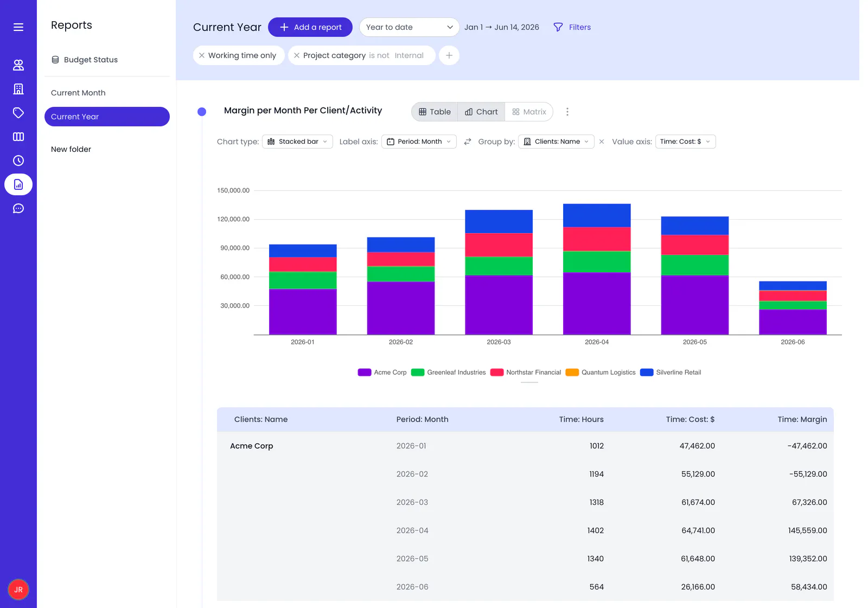Open the Label axis Period: Month dropdown

tap(419, 142)
